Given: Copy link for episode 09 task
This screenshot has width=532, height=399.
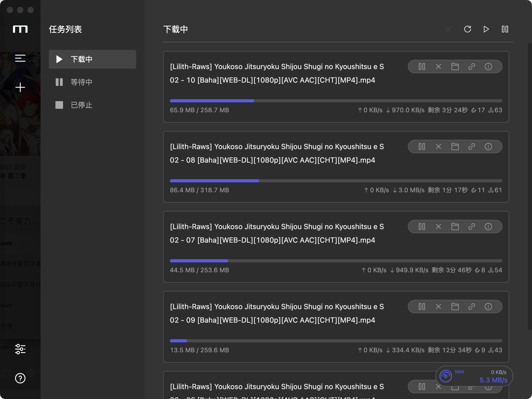Looking at the screenshot, I should click(x=472, y=307).
